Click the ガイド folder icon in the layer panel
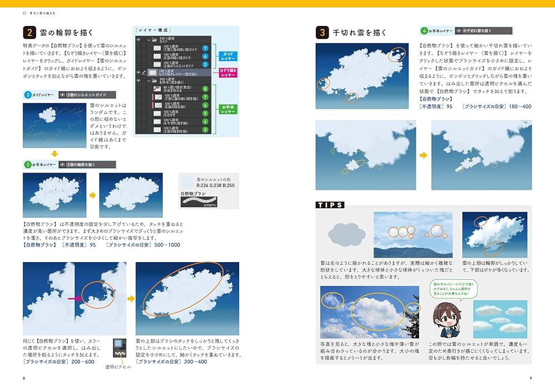The width and height of the screenshot is (555, 392). click(x=154, y=40)
